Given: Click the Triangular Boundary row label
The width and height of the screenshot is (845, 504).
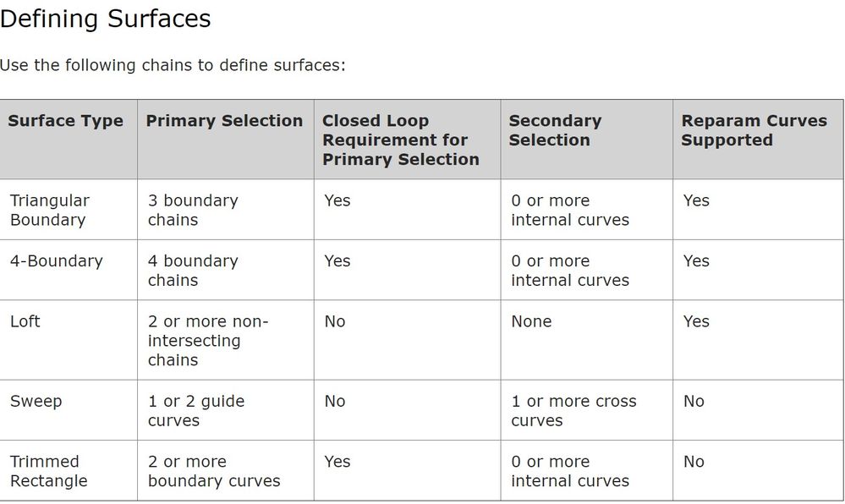Looking at the screenshot, I should click(49, 210).
